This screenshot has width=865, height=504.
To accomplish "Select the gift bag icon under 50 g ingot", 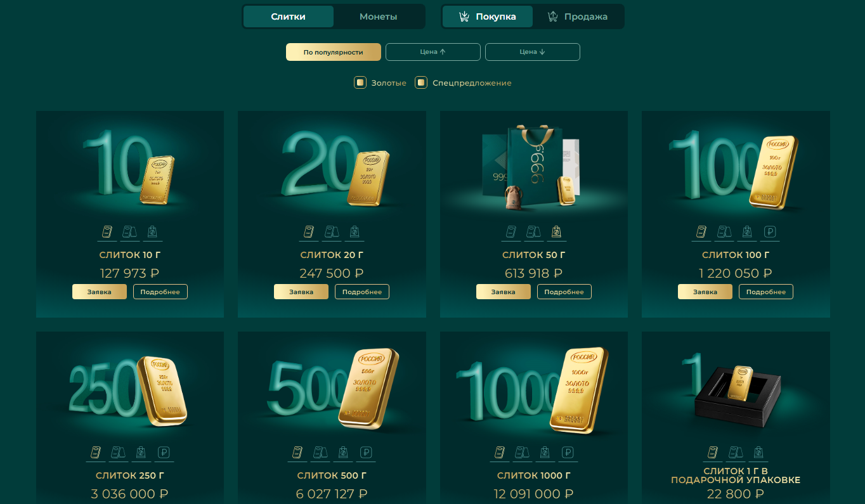I will (556, 233).
